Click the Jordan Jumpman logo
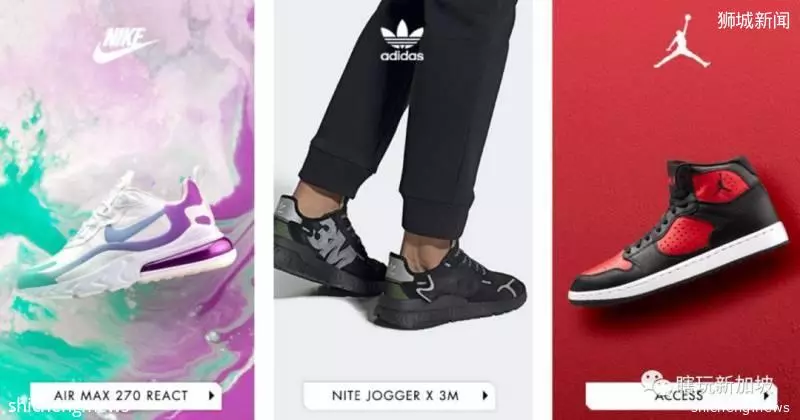The width and height of the screenshot is (800, 420). tap(682, 42)
